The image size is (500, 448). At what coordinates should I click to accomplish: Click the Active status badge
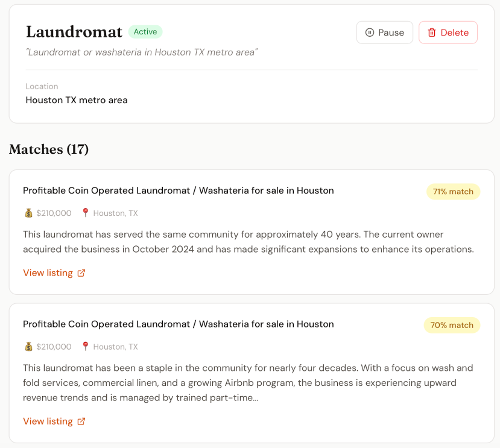pos(145,32)
